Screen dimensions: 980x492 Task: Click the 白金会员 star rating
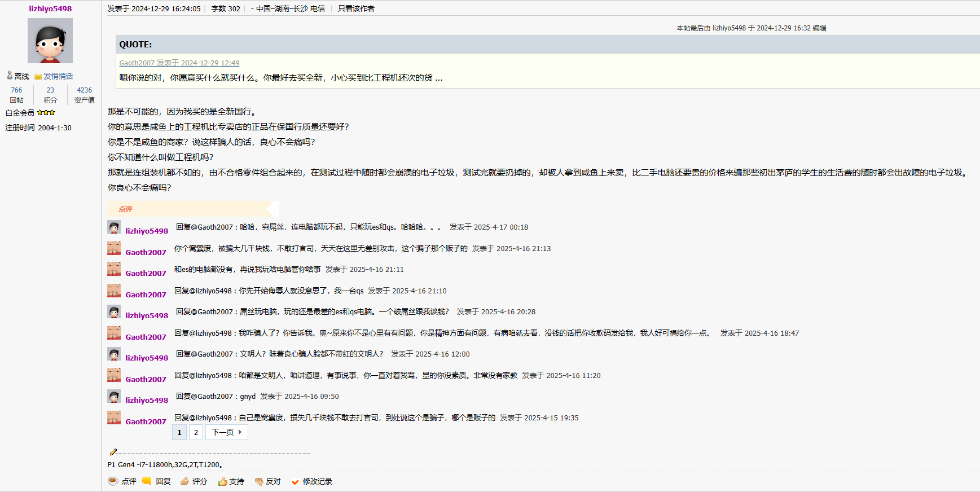point(46,113)
